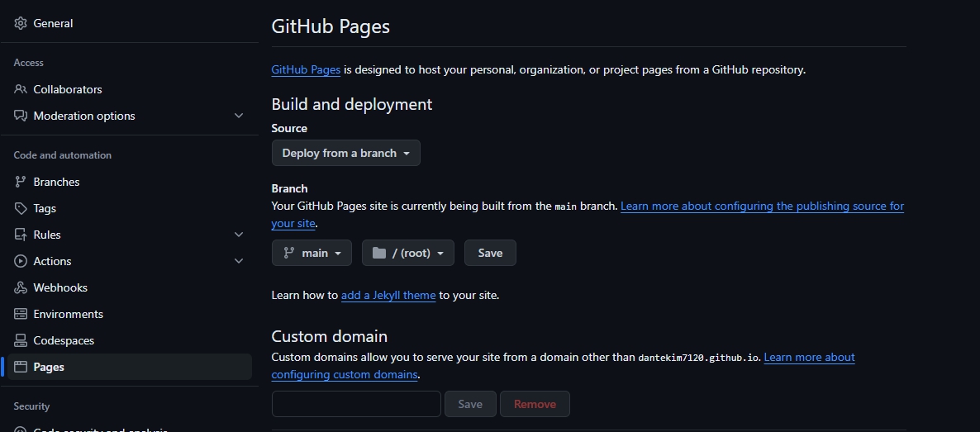Click the Moderation options comment icon
The height and width of the screenshot is (432, 980).
[x=21, y=116]
